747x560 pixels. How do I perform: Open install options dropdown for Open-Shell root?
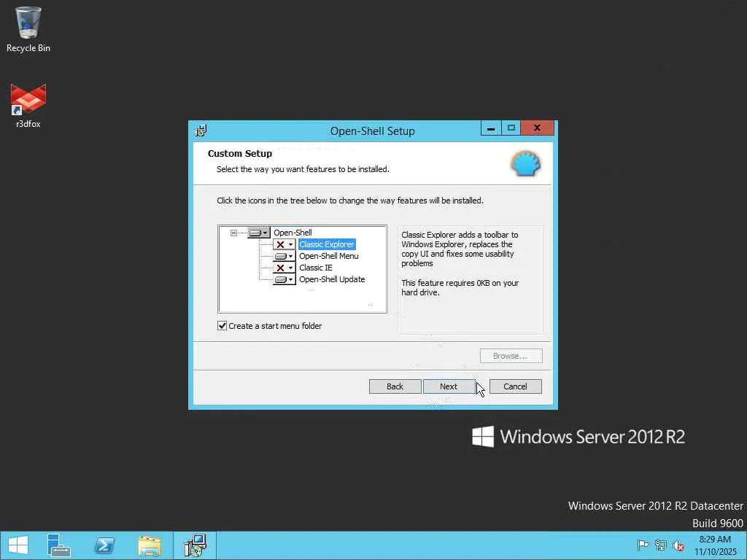click(x=259, y=233)
